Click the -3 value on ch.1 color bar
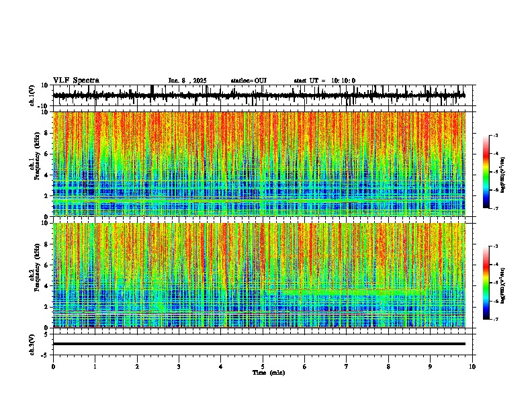The image size is (532, 411). 495,135
